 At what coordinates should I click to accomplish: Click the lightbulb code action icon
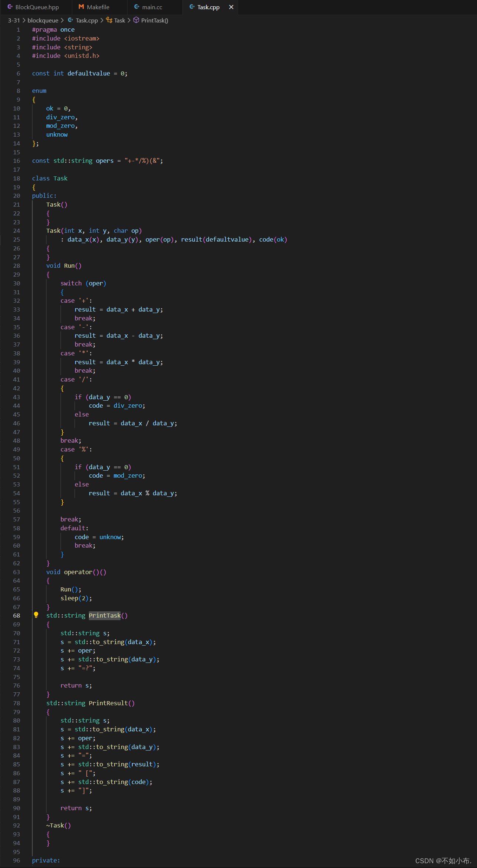[x=36, y=615]
